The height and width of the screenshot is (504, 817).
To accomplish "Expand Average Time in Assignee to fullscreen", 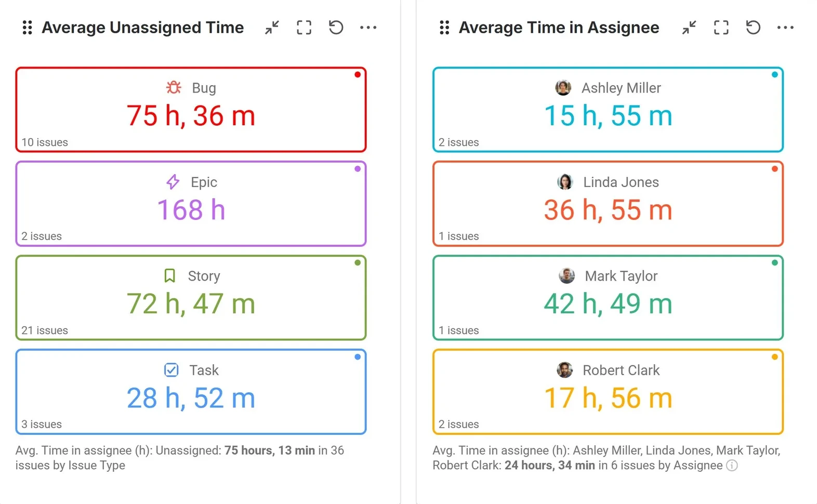I will coord(721,28).
